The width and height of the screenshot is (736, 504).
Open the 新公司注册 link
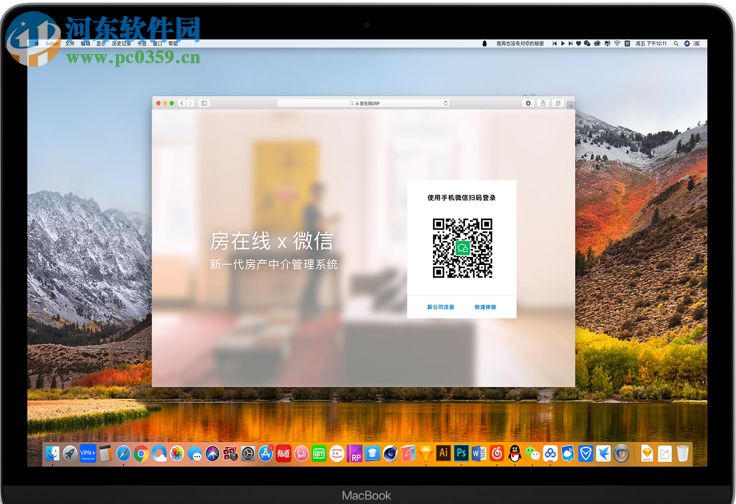tap(440, 307)
